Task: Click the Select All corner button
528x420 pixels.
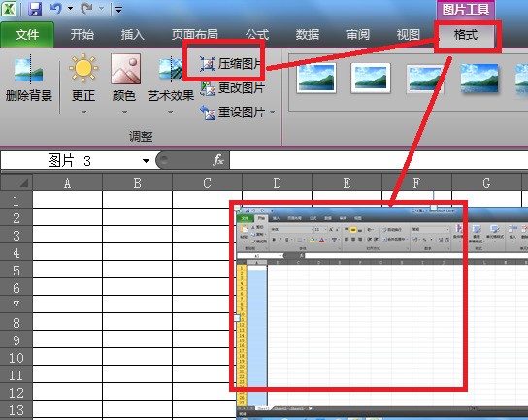Action: point(16,182)
